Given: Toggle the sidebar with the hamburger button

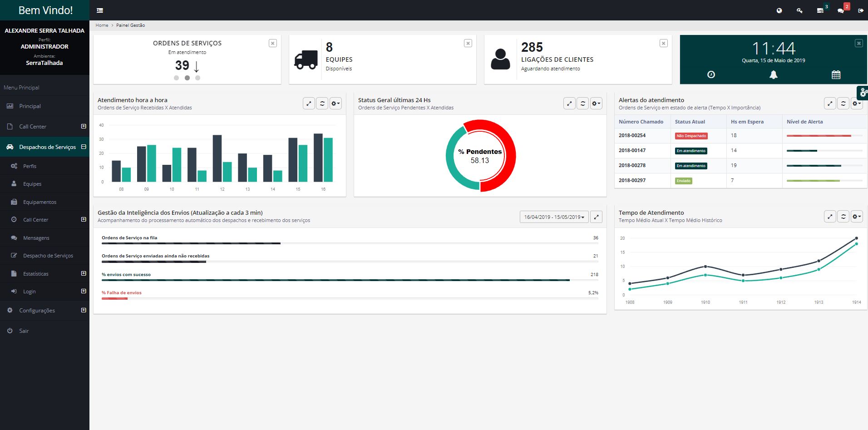Looking at the screenshot, I should pyautogui.click(x=100, y=10).
